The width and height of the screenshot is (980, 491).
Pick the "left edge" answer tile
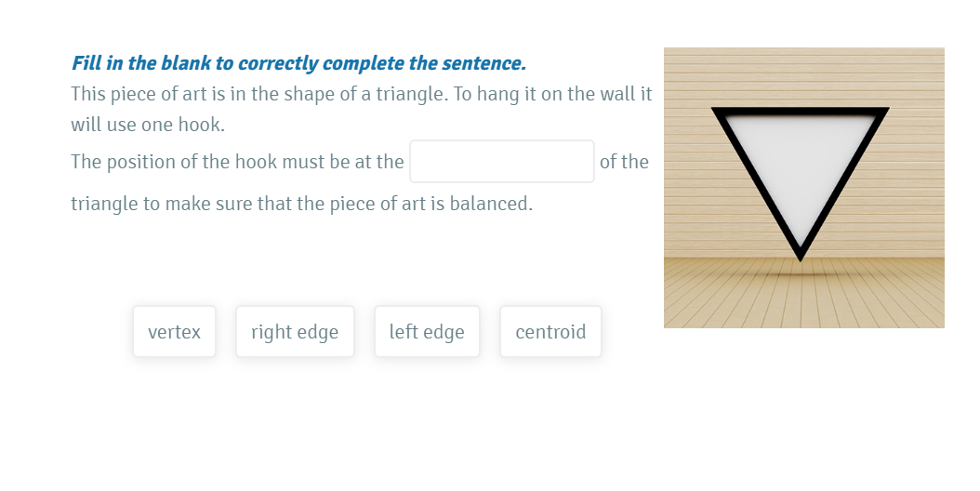tap(427, 332)
